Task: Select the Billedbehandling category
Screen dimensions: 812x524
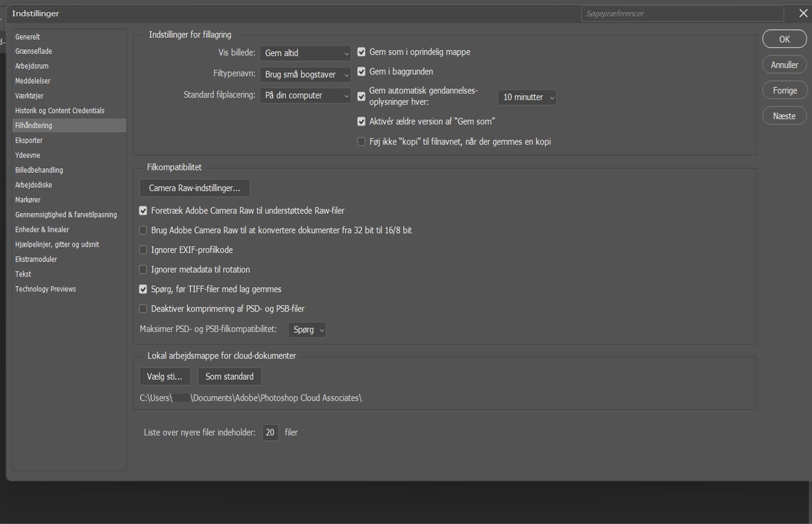Action: click(69, 170)
